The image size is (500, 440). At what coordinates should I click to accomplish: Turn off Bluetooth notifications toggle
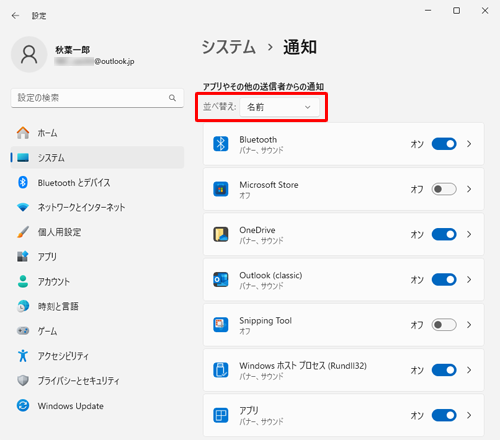point(444,144)
